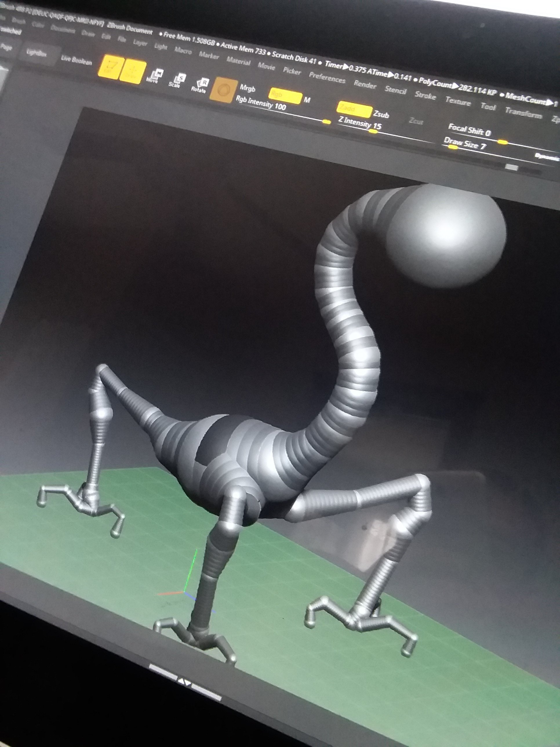Open the Texture menu
Image resolution: width=560 pixels, height=747 pixels.
tap(458, 101)
